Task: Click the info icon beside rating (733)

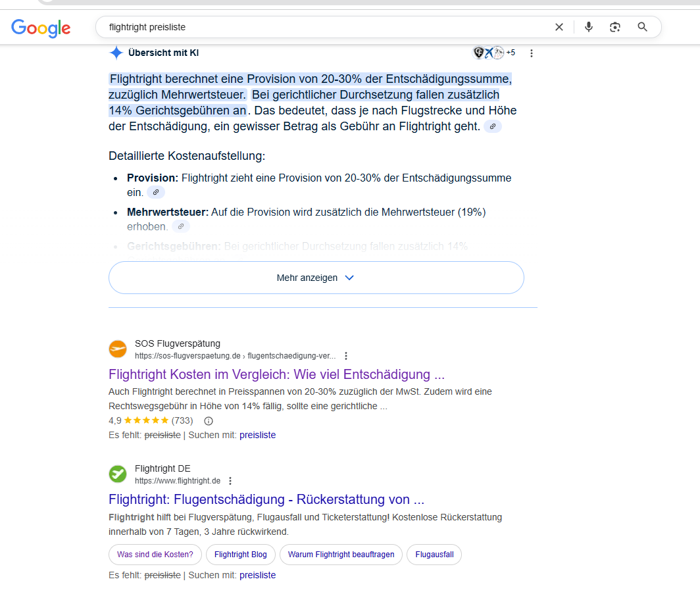Action: (x=209, y=420)
